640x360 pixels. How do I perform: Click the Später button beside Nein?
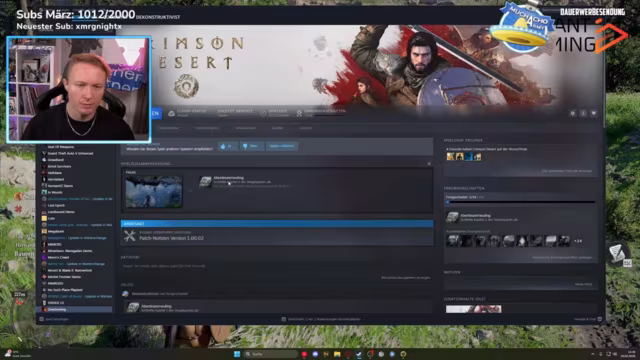[282, 146]
